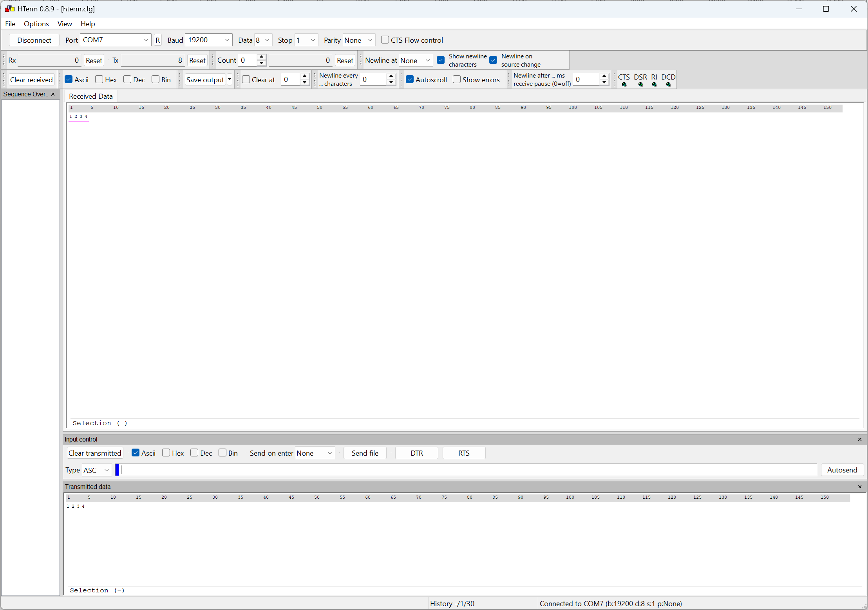The height and width of the screenshot is (610, 868).
Task: Click the CTS status indicator light
Action: [624, 85]
